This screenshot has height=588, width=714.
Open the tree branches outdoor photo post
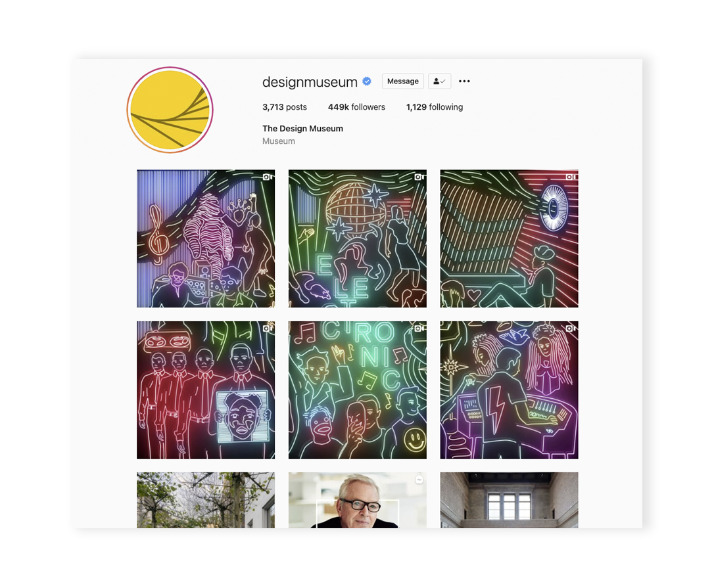(206, 500)
